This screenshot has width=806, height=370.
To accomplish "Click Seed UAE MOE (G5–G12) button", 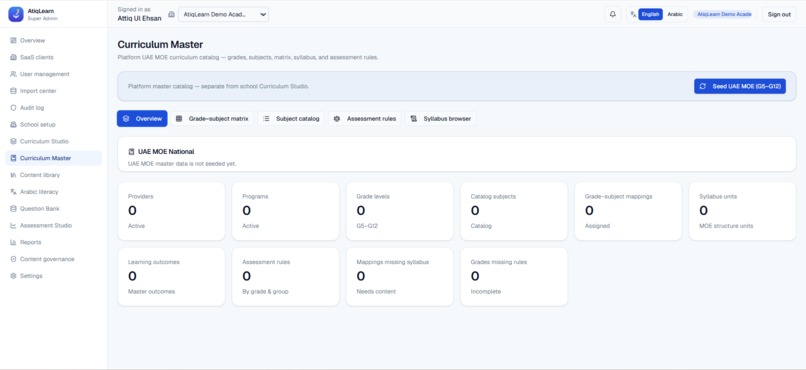I will click(x=740, y=86).
